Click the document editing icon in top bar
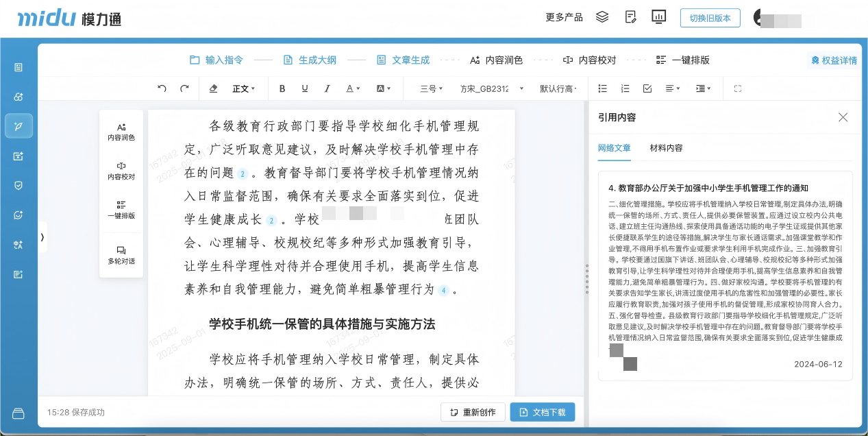 (x=630, y=16)
